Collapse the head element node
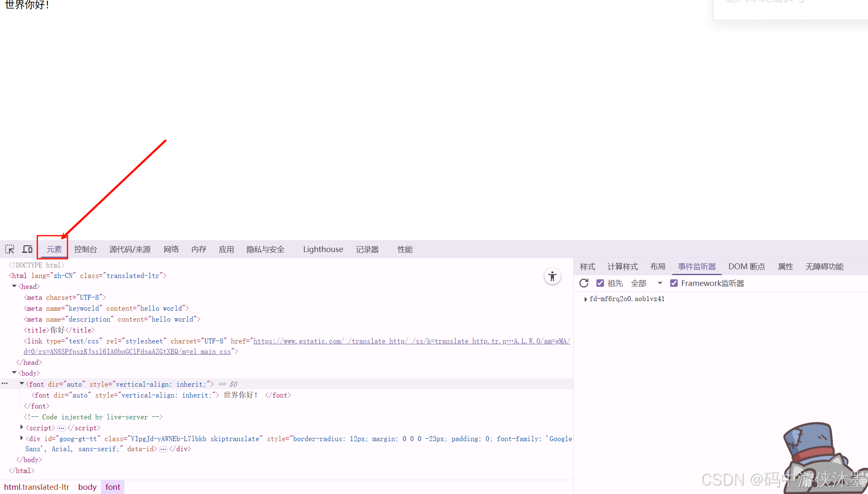 pos(14,286)
